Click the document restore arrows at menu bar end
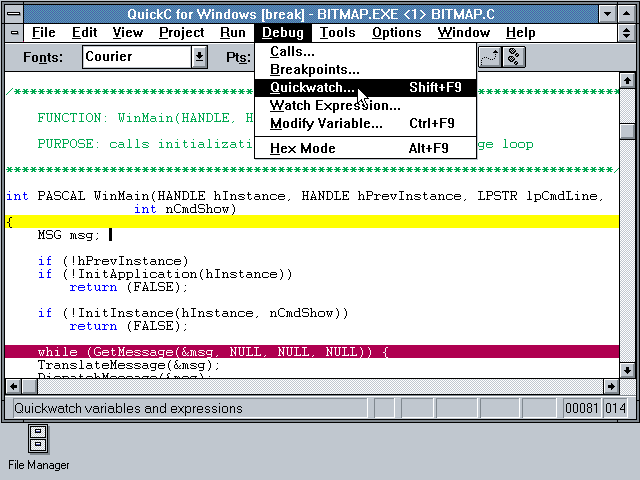The width and height of the screenshot is (640, 480). [626, 33]
